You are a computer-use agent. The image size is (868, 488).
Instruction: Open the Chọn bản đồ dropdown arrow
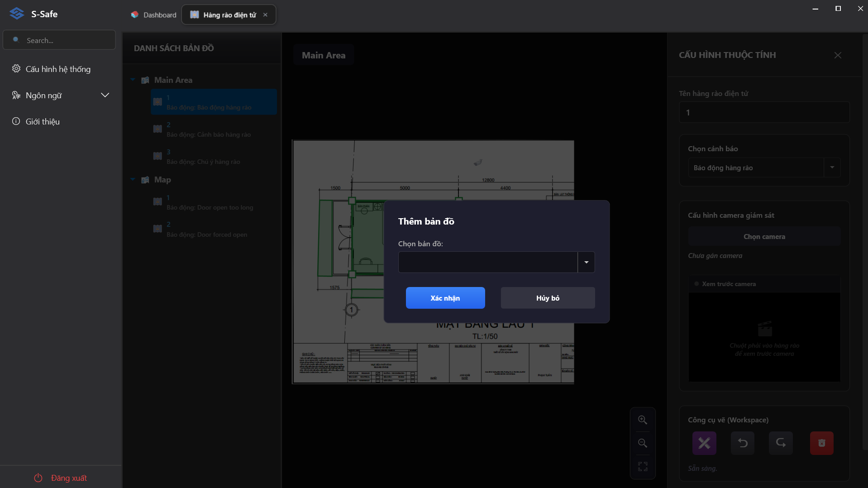point(586,262)
